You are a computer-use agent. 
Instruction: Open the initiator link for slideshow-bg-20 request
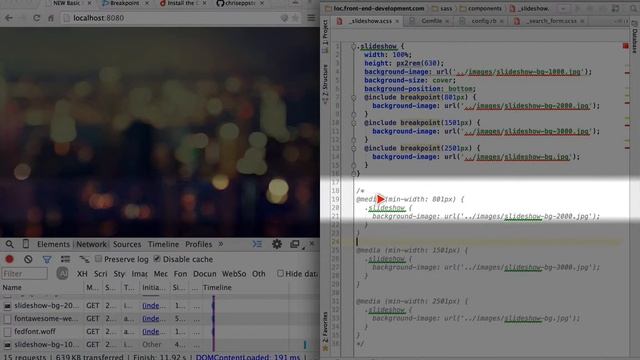[x=153, y=305]
